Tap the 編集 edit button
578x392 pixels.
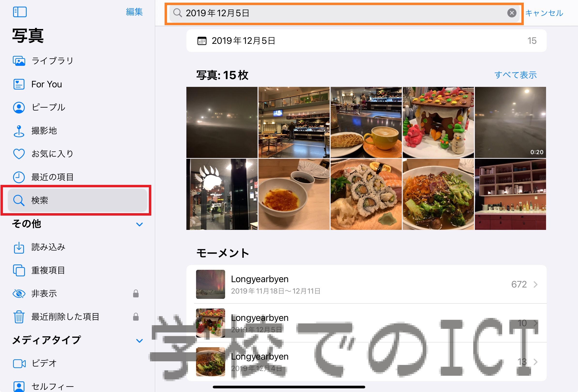pos(134,12)
